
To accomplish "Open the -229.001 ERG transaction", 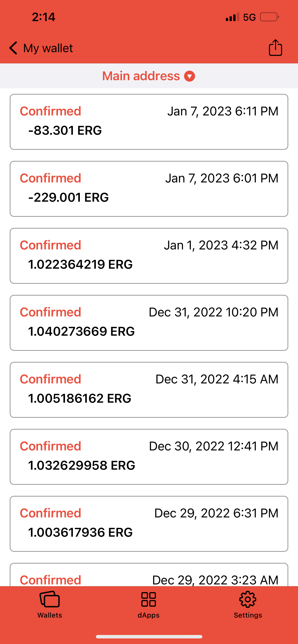I will tap(149, 189).
